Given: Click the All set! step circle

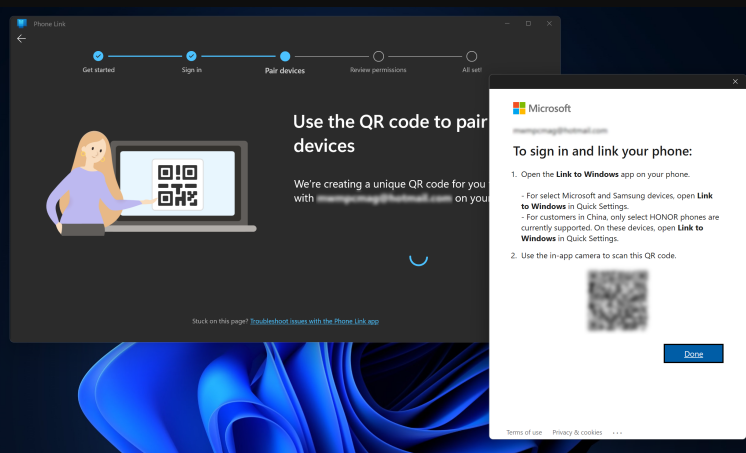Looking at the screenshot, I should tap(471, 56).
